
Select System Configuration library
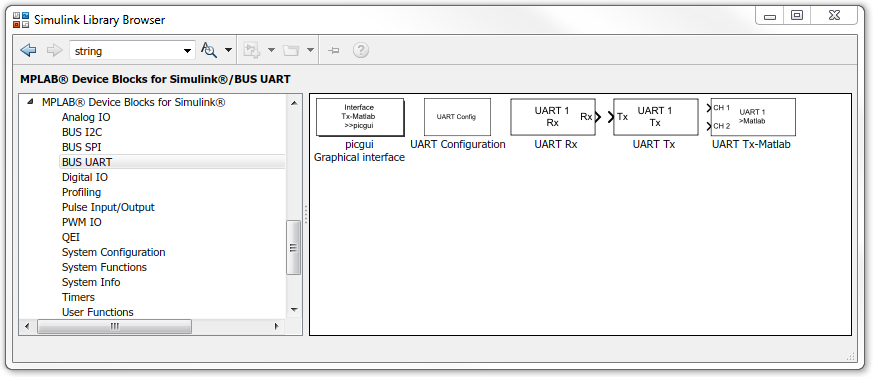pyautogui.click(x=114, y=252)
